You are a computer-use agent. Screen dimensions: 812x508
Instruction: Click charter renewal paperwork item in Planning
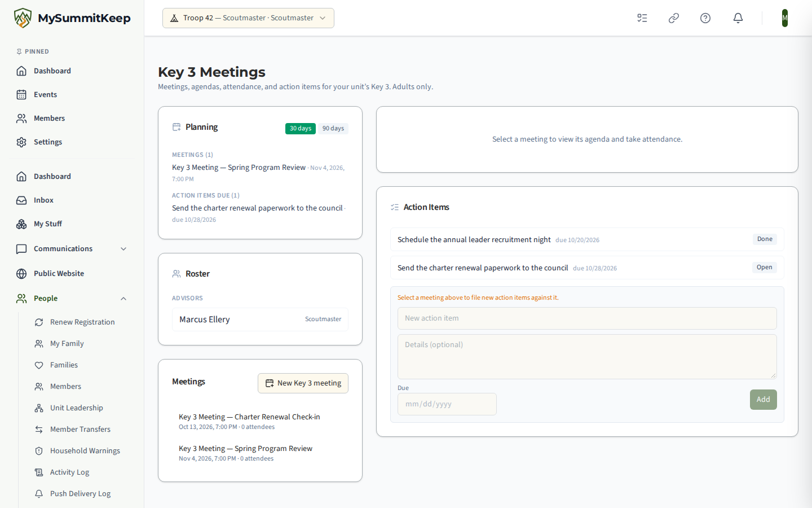tap(257, 208)
